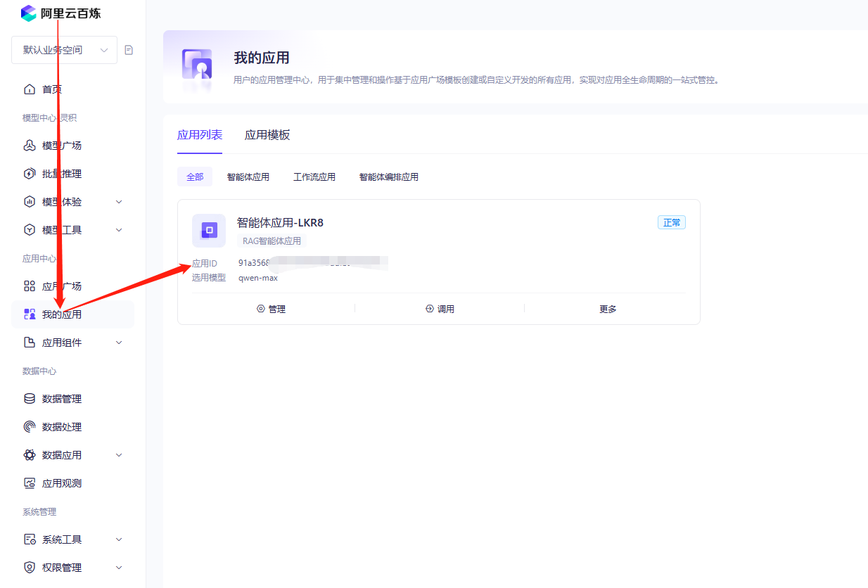868x588 pixels.
Task: Open the 智能体应用-LKR8 app title
Action: coord(280,223)
